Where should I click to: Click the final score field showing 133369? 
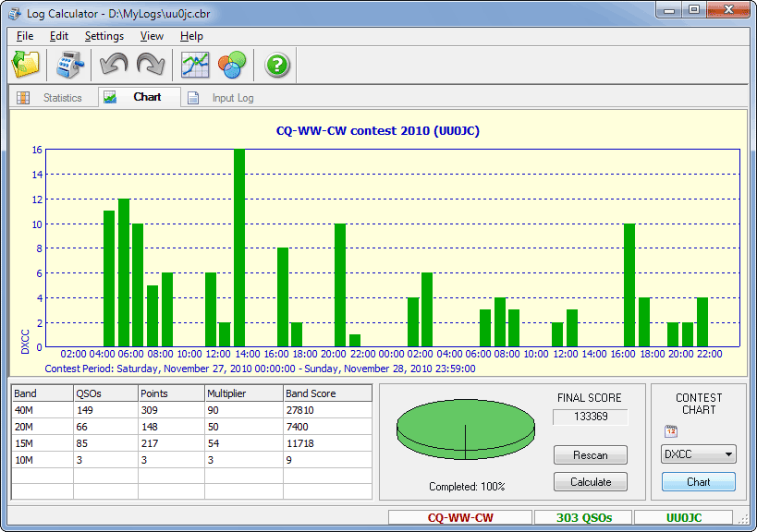pyautogui.click(x=590, y=417)
